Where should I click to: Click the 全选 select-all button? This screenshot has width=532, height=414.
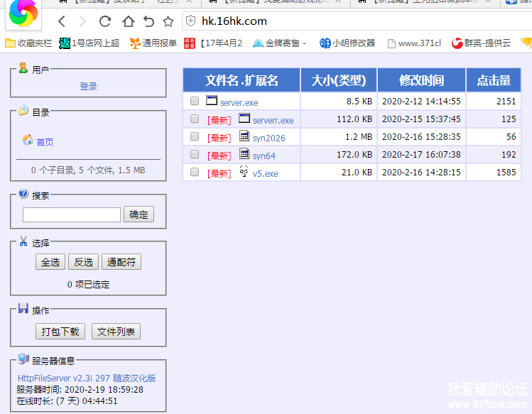coord(50,262)
